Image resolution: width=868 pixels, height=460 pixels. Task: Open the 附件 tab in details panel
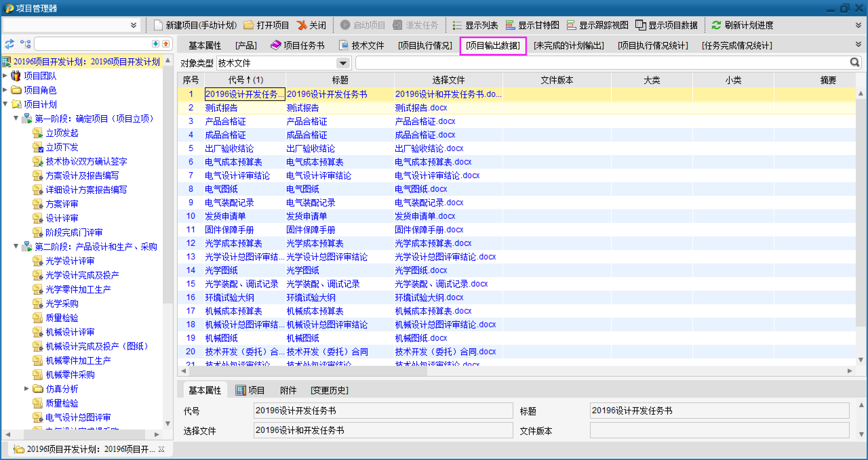point(288,390)
